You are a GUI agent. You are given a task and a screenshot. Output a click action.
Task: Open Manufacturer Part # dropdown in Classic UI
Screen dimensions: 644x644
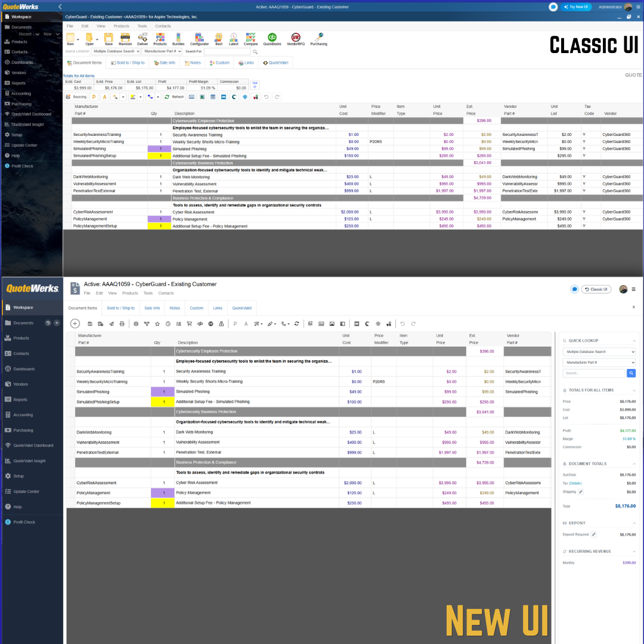(162, 51)
